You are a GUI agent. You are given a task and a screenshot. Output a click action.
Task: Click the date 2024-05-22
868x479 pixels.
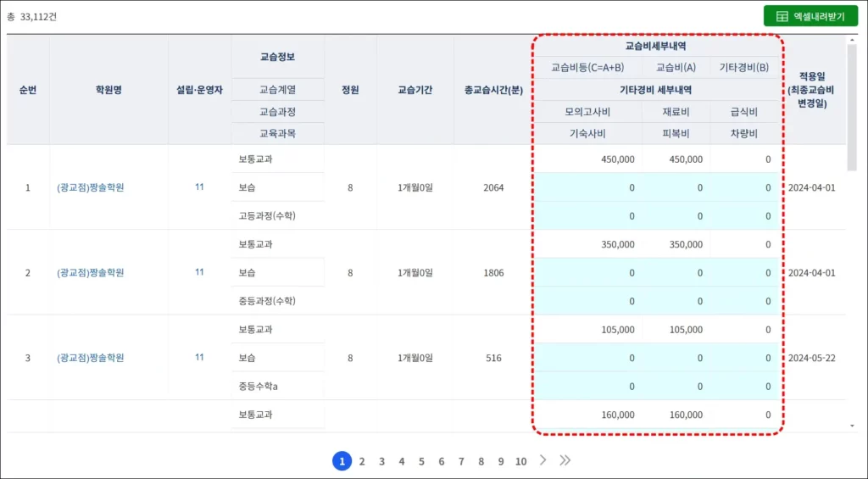point(811,359)
